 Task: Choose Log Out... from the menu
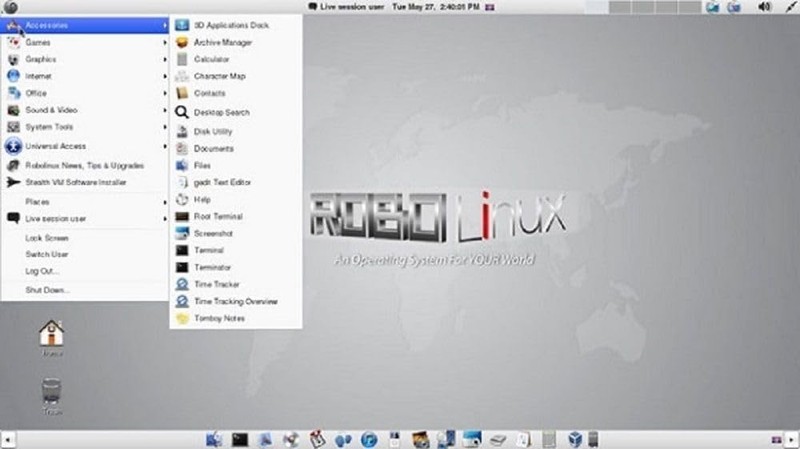[x=86, y=271]
